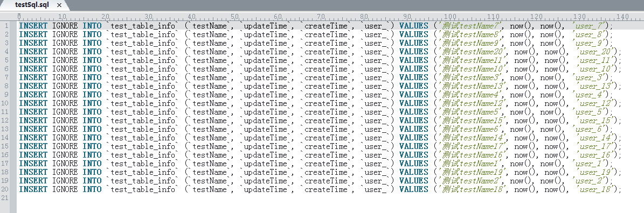This screenshot has height=213, width=644.
Task: Close the testSql.sql tab
Action: [x=59, y=6]
